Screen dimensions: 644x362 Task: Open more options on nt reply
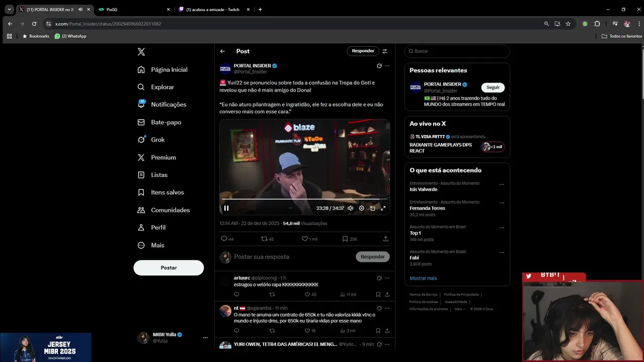click(387, 308)
